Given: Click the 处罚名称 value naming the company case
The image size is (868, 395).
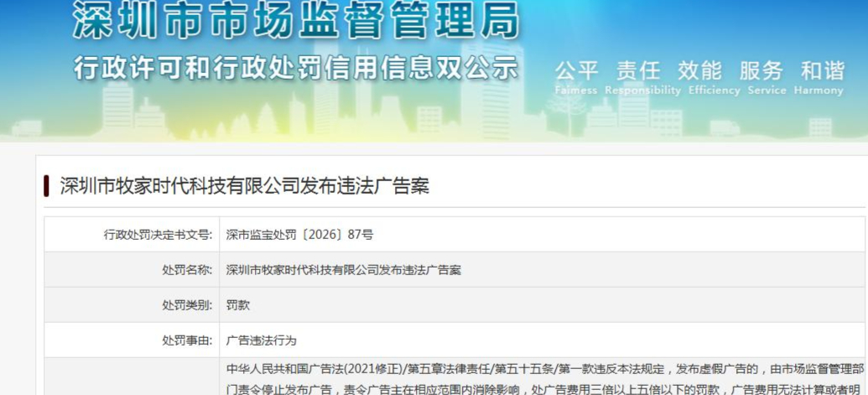Looking at the screenshot, I should 343,270.
